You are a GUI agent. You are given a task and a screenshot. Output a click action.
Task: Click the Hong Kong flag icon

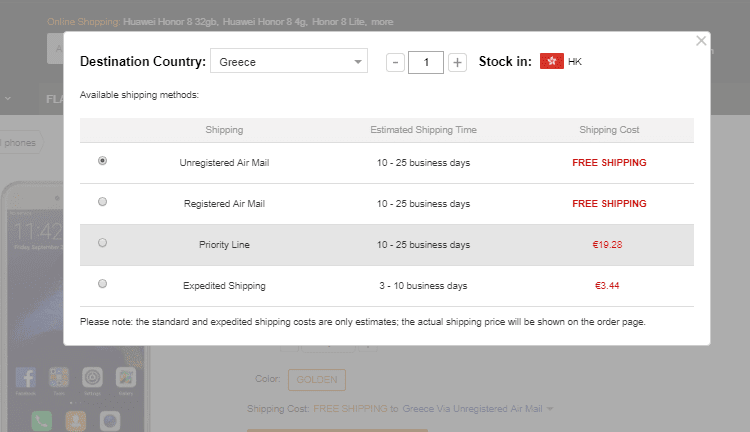(x=551, y=62)
